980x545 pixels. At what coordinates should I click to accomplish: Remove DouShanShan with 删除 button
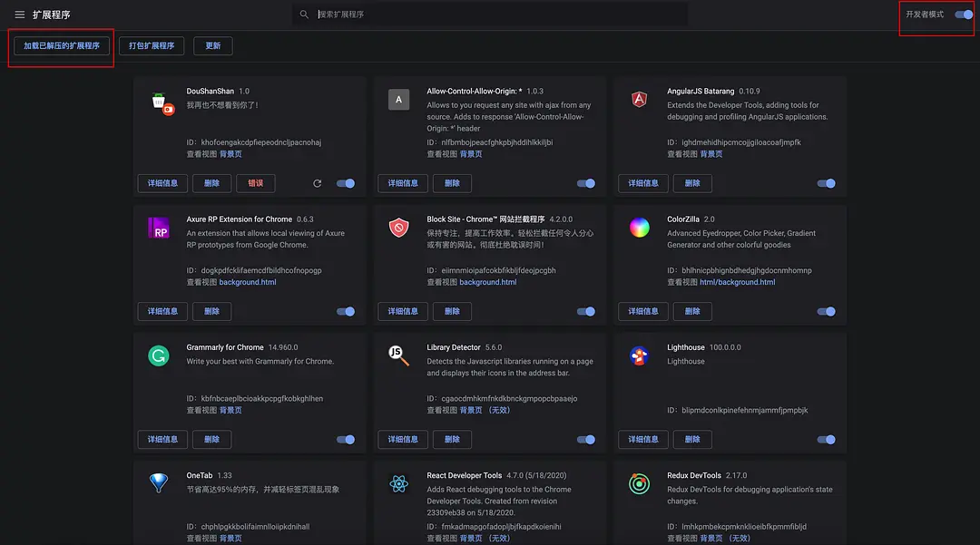click(211, 183)
